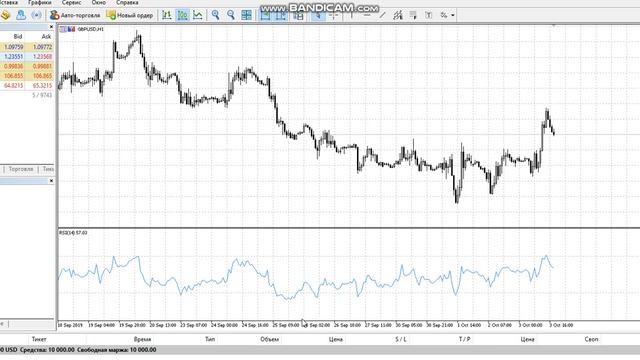Toggle chart shift icon

[x=281, y=16]
